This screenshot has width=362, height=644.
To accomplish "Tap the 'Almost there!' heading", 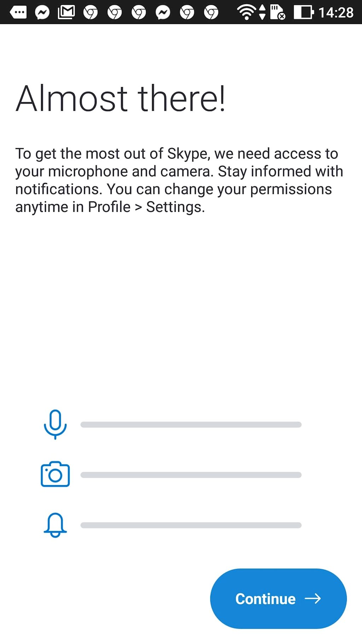I will (120, 98).
